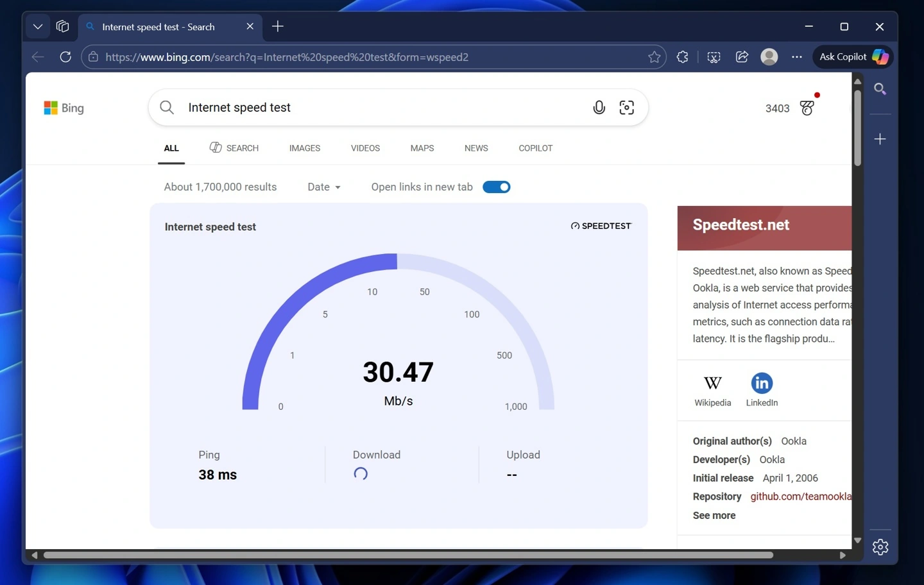924x585 pixels.
Task: Open the Edge sidebar search icon
Action: tap(880, 89)
